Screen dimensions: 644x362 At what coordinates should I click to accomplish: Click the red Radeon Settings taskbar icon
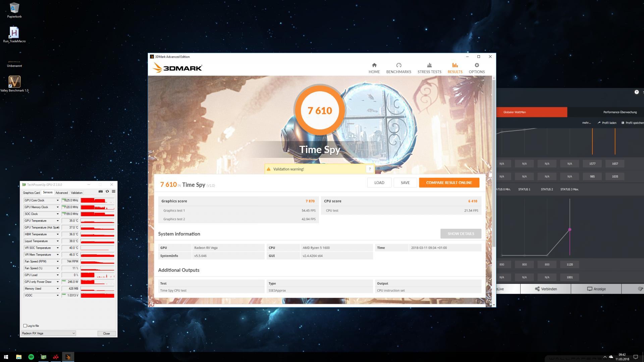pyautogui.click(x=56, y=357)
